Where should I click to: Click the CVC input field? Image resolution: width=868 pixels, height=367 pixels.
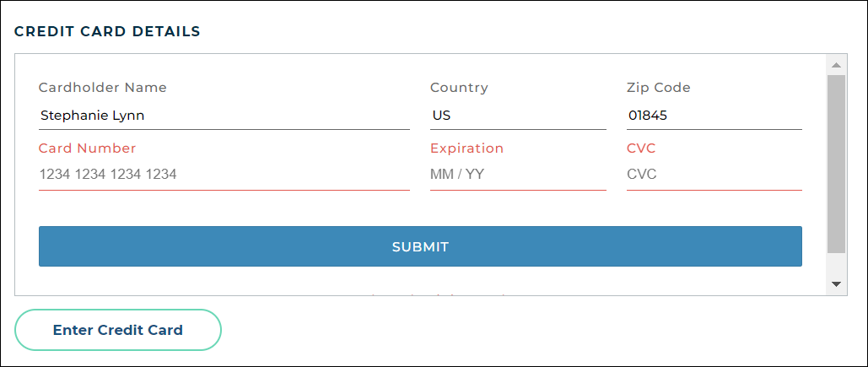[x=714, y=175]
